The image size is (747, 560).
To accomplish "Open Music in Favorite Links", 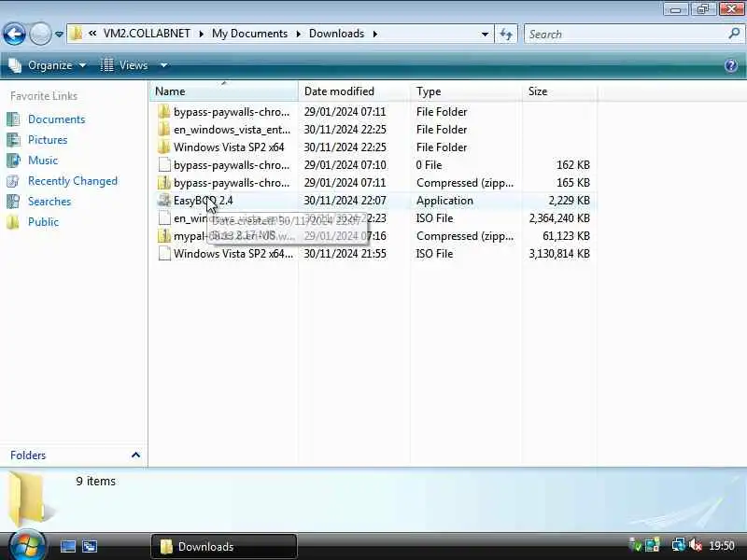I will 43,160.
